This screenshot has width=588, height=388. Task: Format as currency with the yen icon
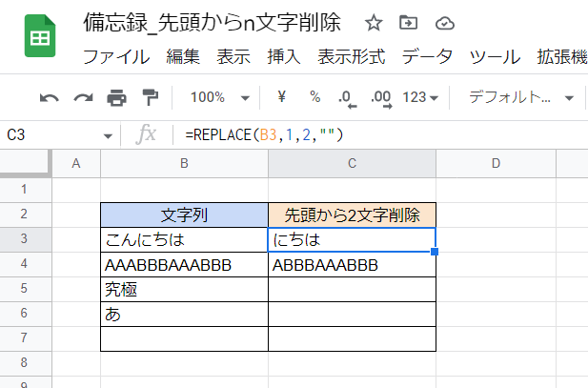click(282, 97)
